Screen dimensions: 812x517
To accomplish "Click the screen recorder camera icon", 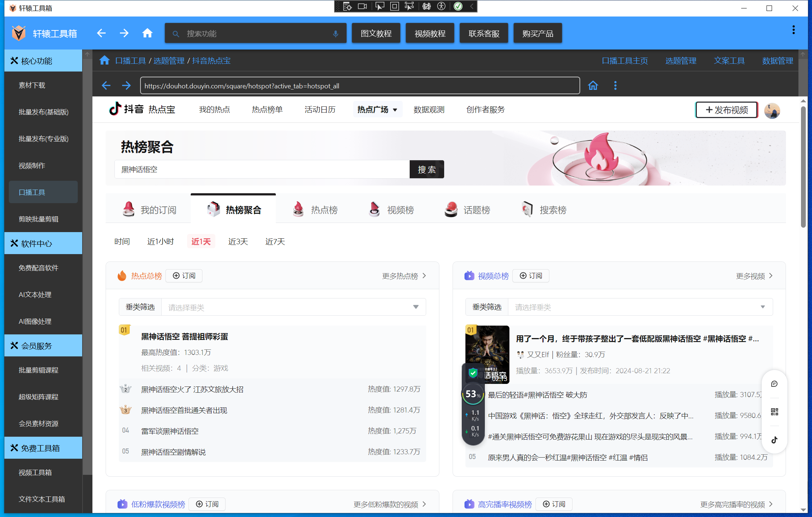I will [362, 6].
